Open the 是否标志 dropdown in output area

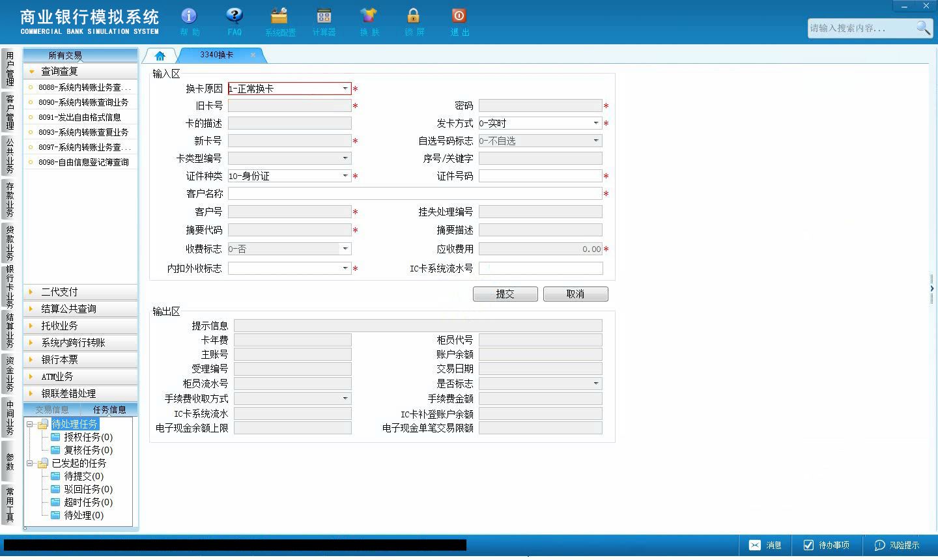coord(595,384)
